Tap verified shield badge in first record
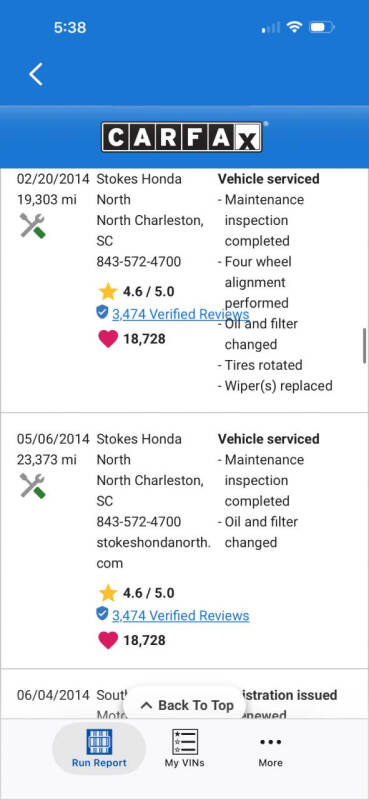 102,312
